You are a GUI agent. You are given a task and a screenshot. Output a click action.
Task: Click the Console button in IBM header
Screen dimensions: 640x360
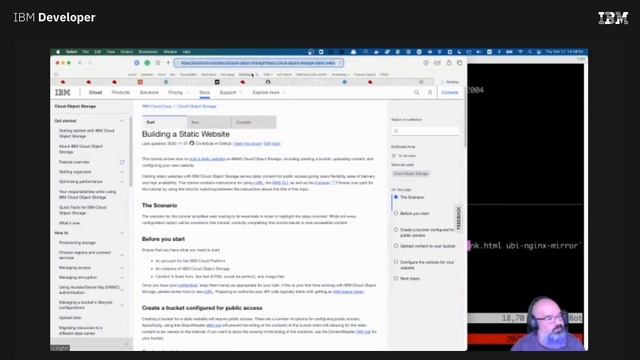point(450,93)
